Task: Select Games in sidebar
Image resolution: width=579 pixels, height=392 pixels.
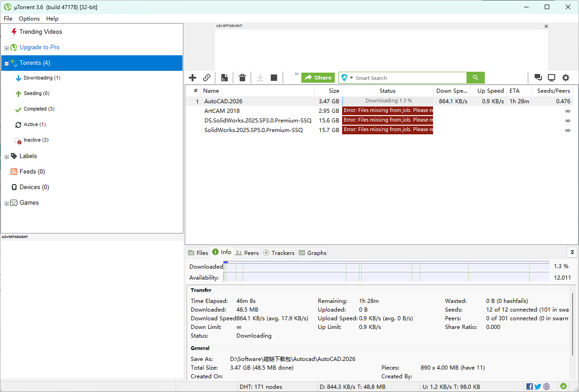Action: 29,203
